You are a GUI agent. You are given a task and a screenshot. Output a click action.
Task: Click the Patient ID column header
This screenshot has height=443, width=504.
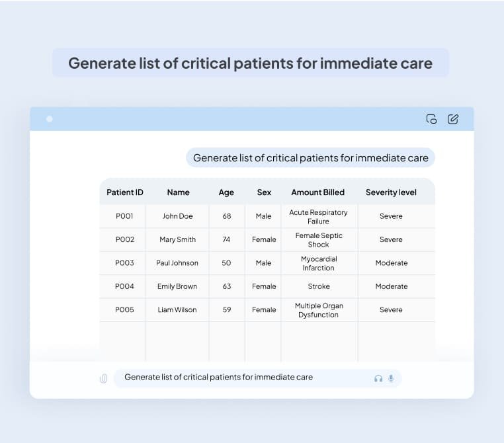125,192
